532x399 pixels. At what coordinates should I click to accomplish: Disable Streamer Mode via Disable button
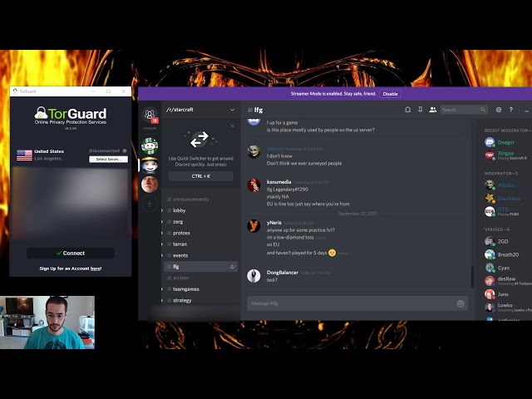coord(390,94)
